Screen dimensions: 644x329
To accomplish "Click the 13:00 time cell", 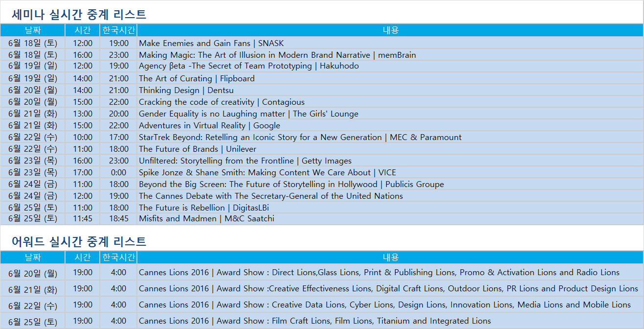I will point(83,114).
